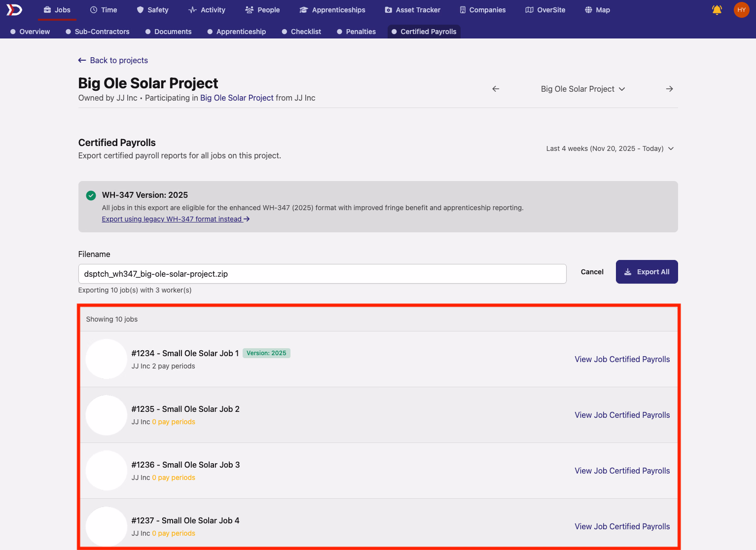756x550 pixels.
Task: Click the '#1235 - Small Ole Solar Job 2' title
Action: 185,409
